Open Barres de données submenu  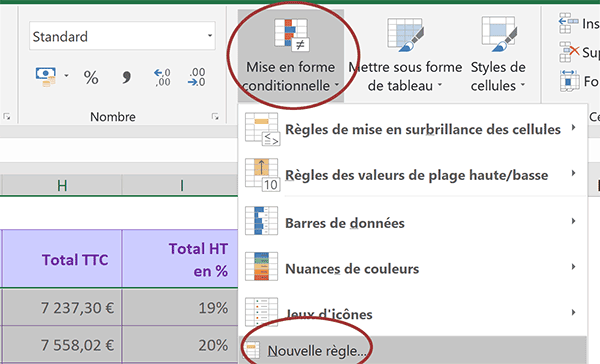412,222
